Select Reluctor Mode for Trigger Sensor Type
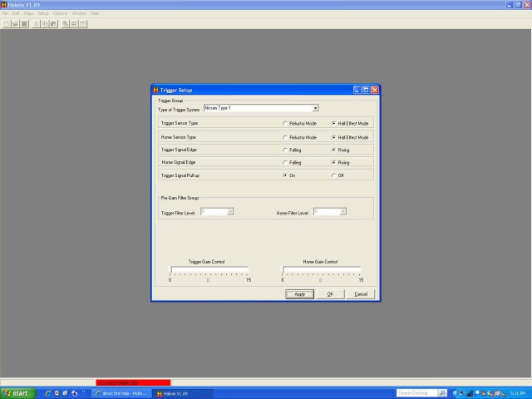The width and height of the screenshot is (532, 399). click(285, 123)
